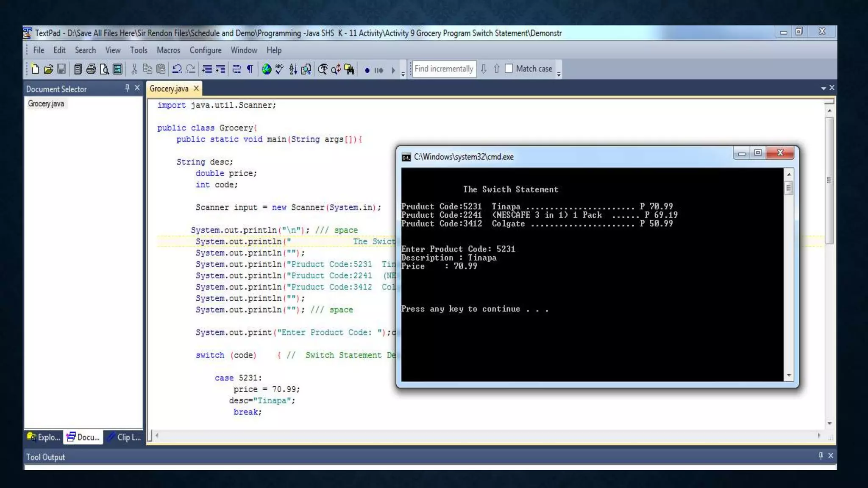Toggle pin on Tool Output panel

821,456
